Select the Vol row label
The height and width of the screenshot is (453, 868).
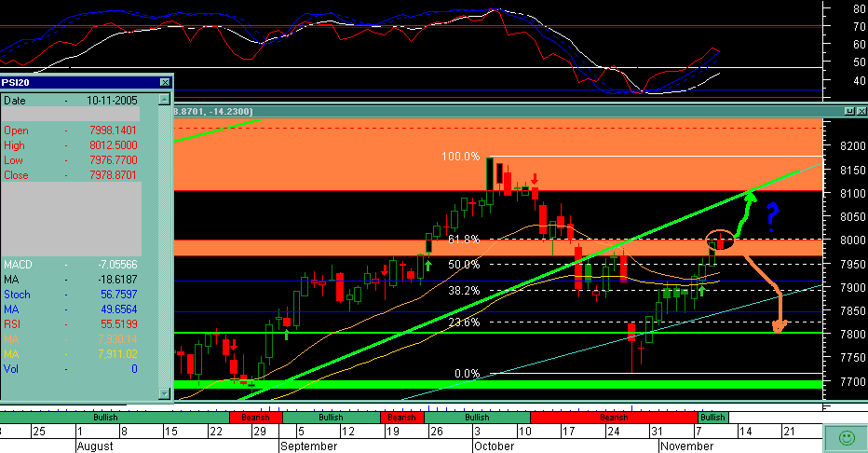pyautogui.click(x=11, y=369)
